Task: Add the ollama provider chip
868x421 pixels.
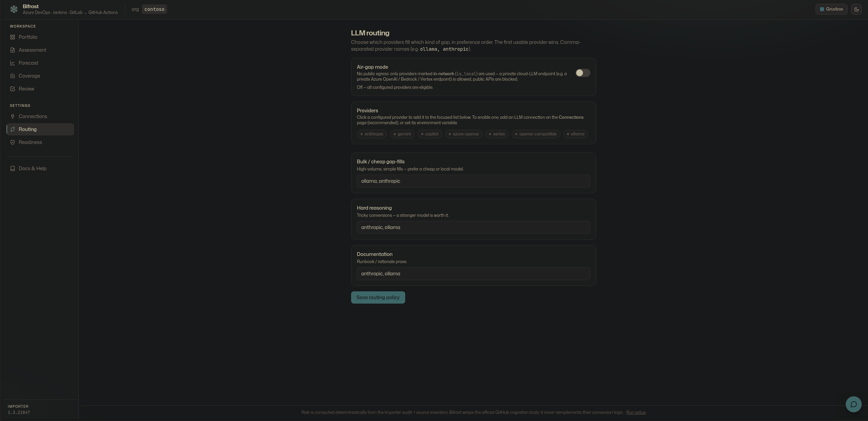Action: pyautogui.click(x=575, y=134)
